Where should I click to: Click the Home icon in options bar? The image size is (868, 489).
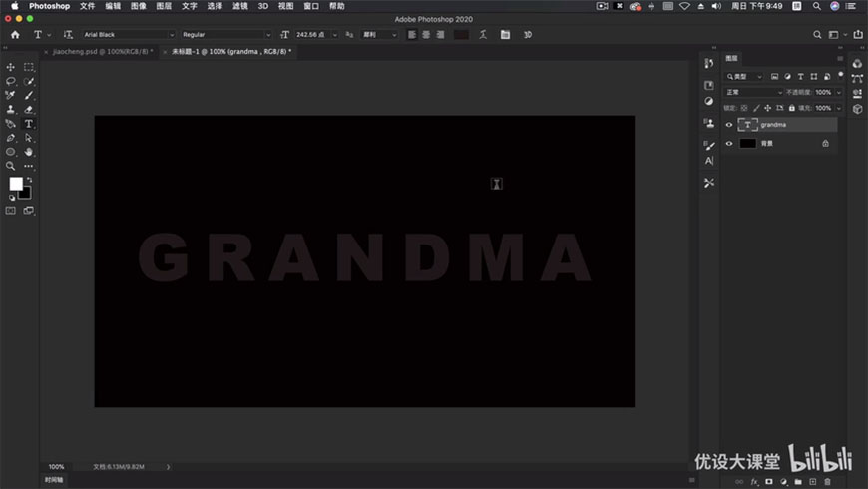coord(15,35)
